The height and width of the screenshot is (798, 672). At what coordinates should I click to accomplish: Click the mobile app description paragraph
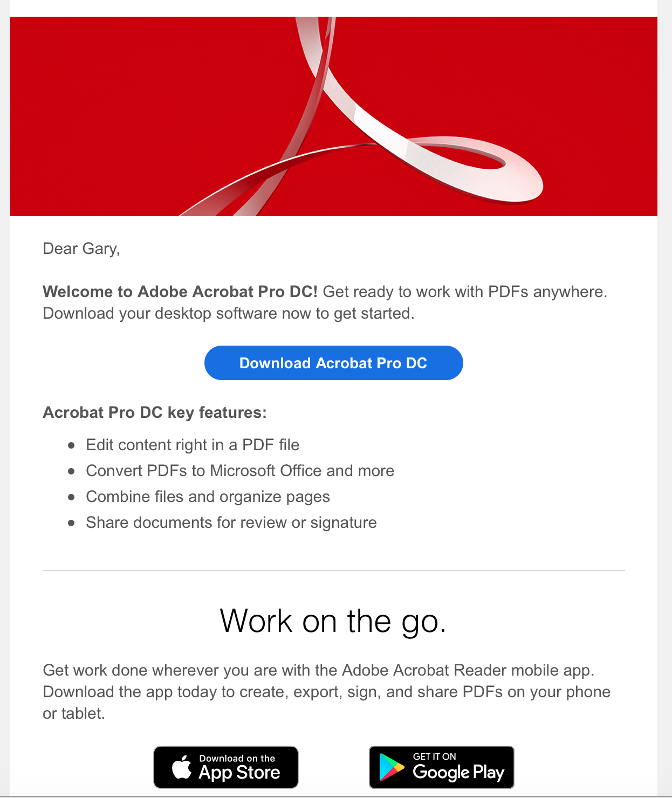326,691
